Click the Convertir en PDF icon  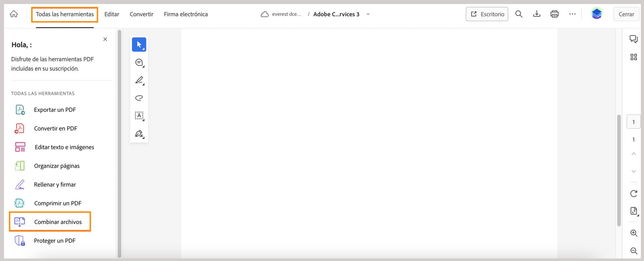point(19,128)
